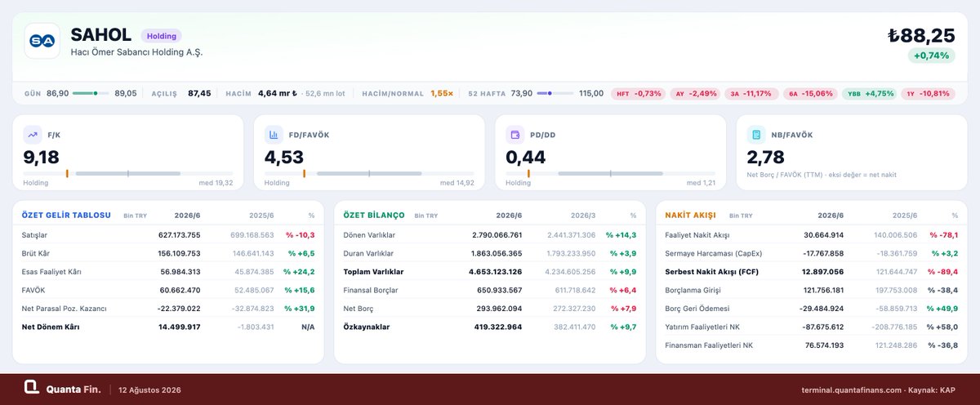Screen dimensions: 980x405
Task: Click the Quanta Fin. logo icon
Action: coord(32,389)
